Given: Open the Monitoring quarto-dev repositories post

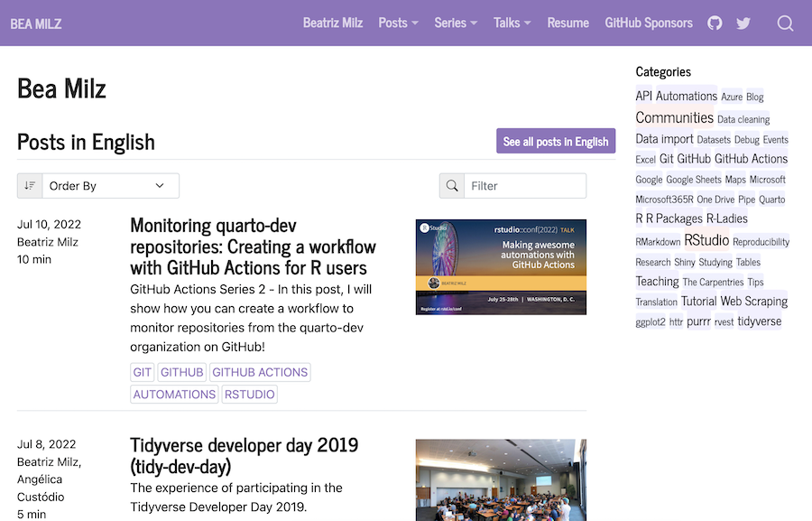Looking at the screenshot, I should coord(253,246).
